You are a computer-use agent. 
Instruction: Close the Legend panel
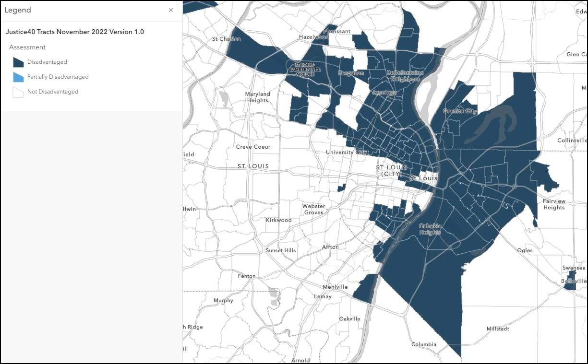click(170, 10)
